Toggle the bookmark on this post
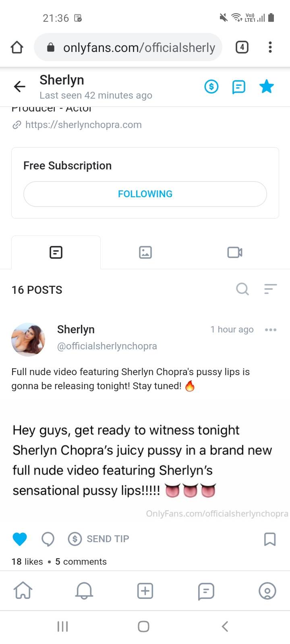The width and height of the screenshot is (290, 644). coord(270,539)
